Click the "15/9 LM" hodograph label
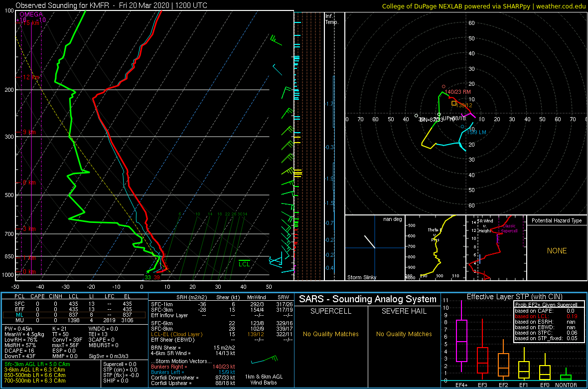 coord(476,132)
